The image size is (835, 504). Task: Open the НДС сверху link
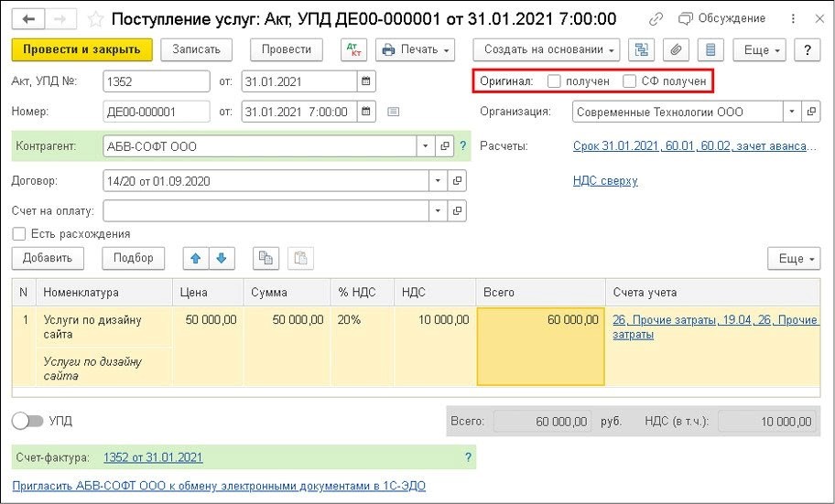click(x=604, y=181)
